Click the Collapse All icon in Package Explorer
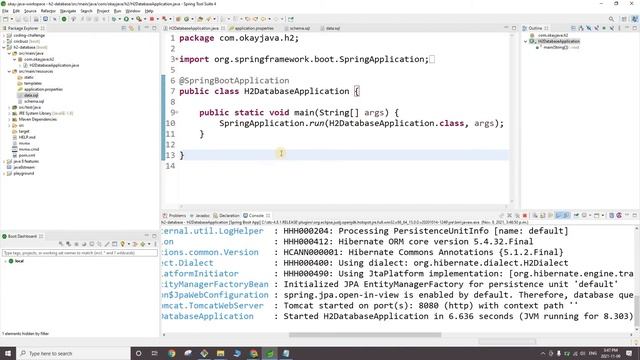This screenshot has width=640, height=360. [x=124, y=28]
